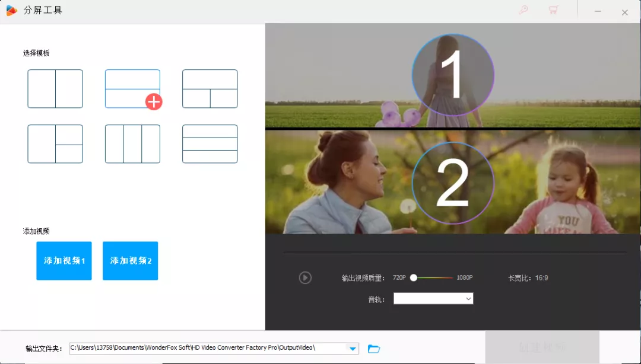Open output folder with the folder icon
This screenshot has height=364, width=641.
pyautogui.click(x=374, y=349)
